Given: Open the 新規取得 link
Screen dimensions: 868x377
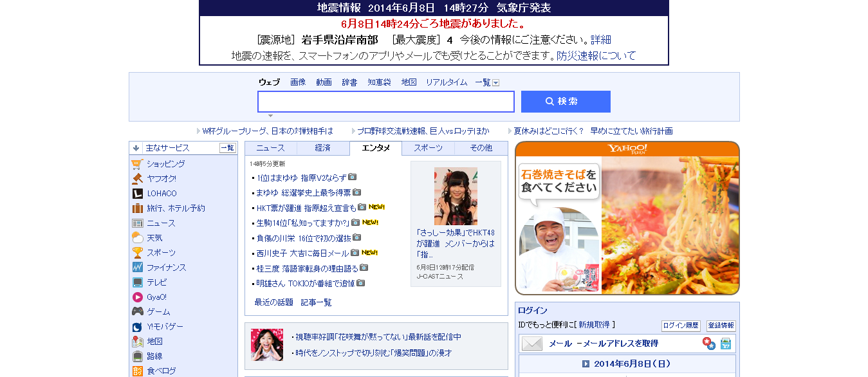Looking at the screenshot, I should [594, 325].
